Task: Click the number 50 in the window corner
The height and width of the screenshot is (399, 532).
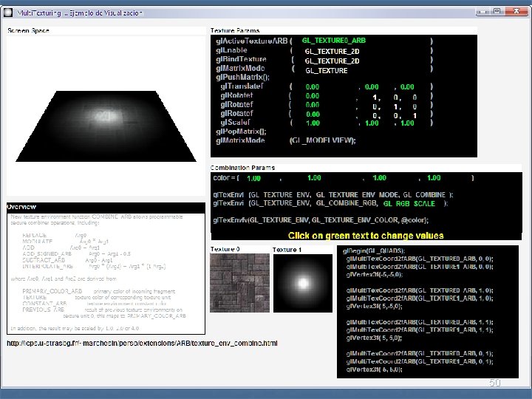Action: pos(494,383)
